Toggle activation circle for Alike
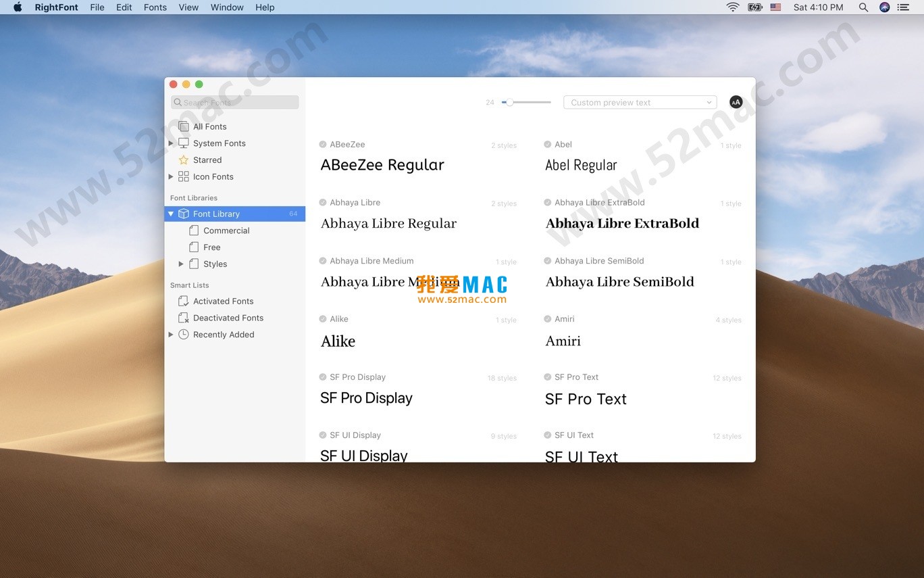Screen dimensions: 924x578 point(323,318)
